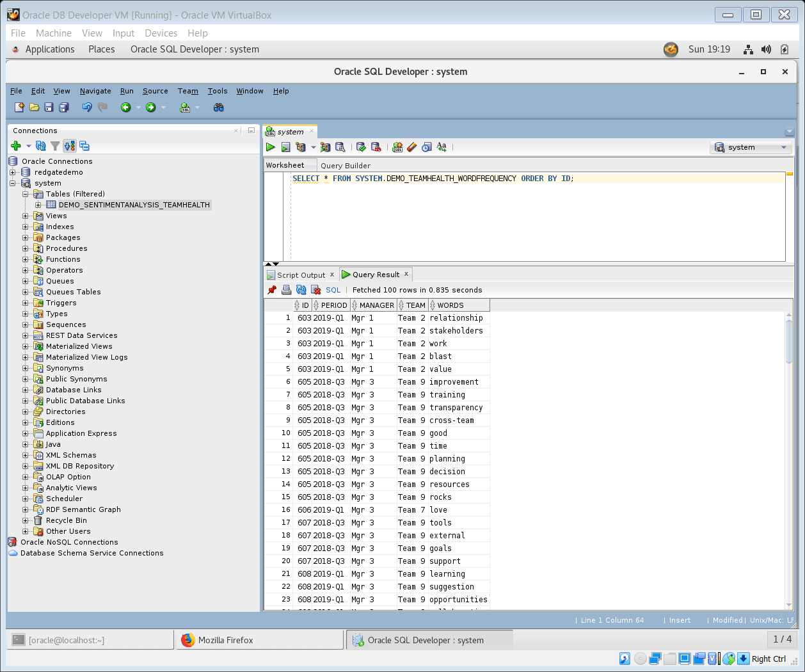Toggle Schema Browser icon in Connections toolbar
The width and height of the screenshot is (805, 672).
click(70, 146)
